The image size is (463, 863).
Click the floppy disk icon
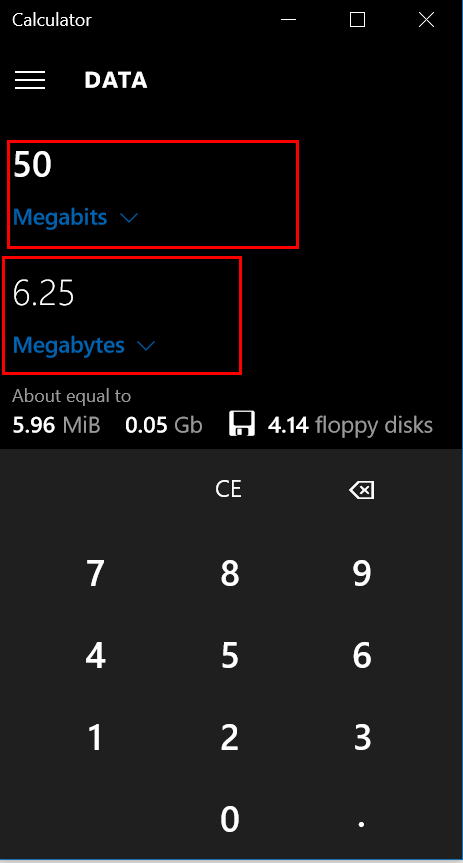tap(242, 425)
